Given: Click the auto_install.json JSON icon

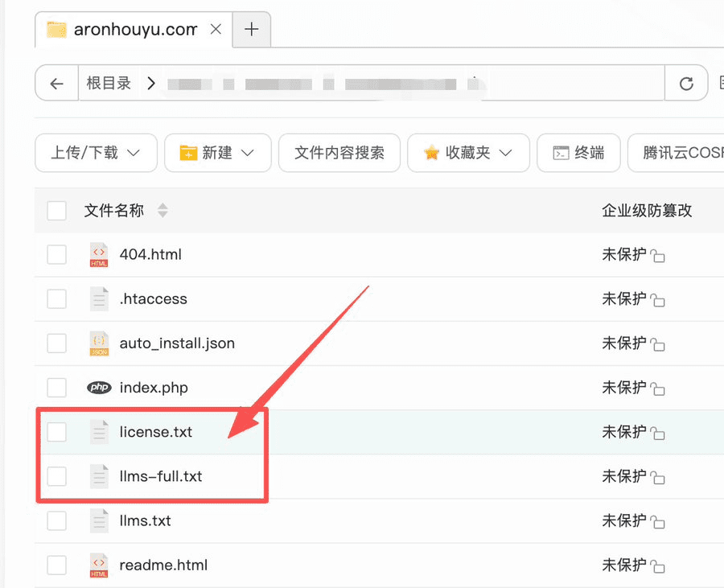Looking at the screenshot, I should (x=99, y=343).
